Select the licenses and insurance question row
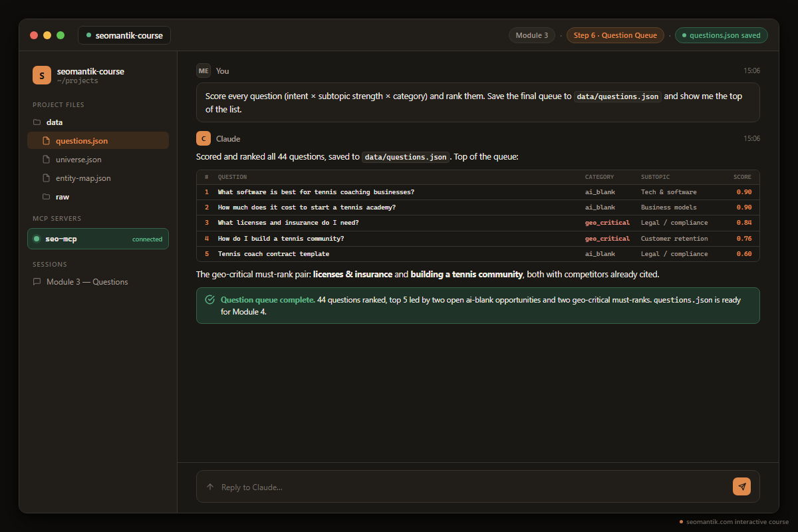This screenshot has height=532, width=798. click(x=477, y=223)
